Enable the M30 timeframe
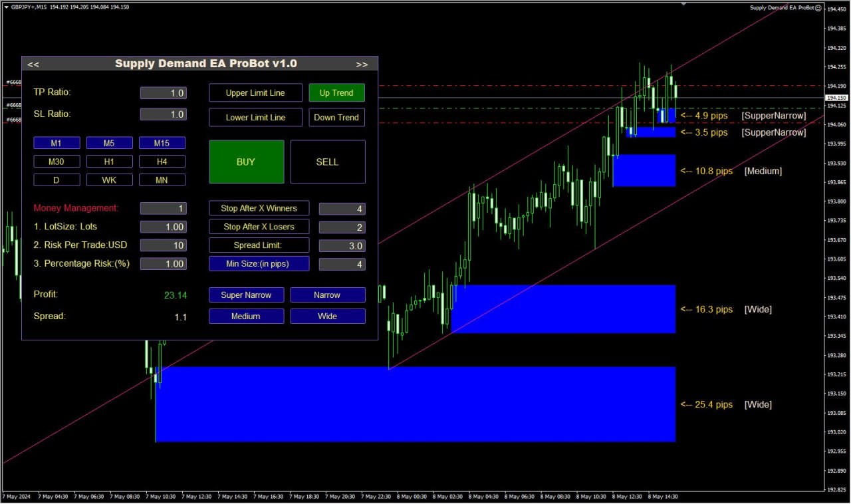Image resolution: width=851 pixels, height=504 pixels. (x=57, y=162)
